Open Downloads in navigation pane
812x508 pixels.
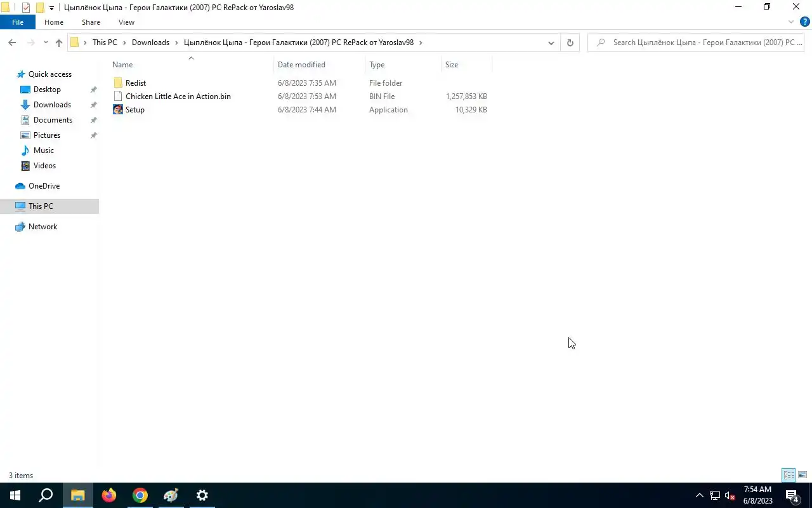click(52, 105)
